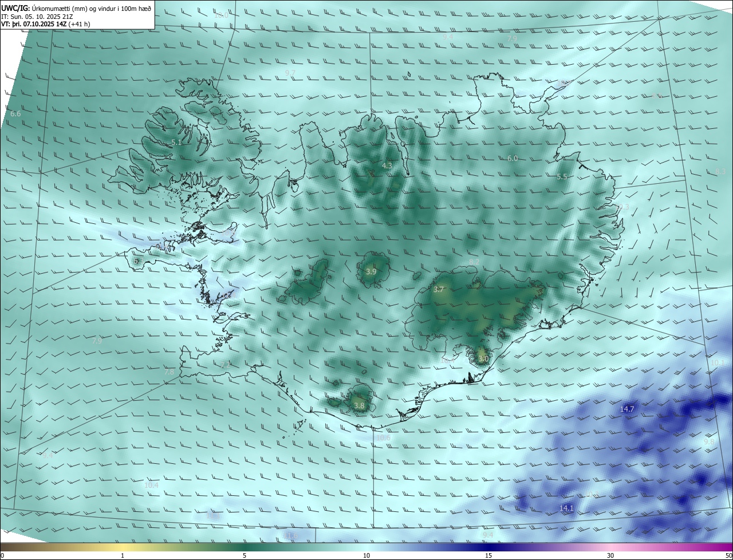Screen dimensions: 733x560
Task: Click the 5 tick on the color scale
Action: [x=245, y=555]
